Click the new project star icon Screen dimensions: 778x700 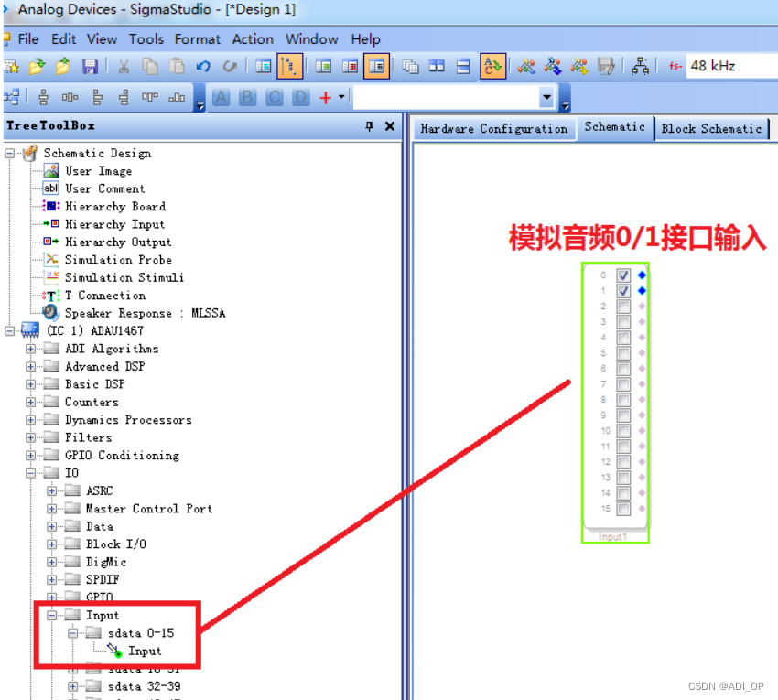coord(11,66)
